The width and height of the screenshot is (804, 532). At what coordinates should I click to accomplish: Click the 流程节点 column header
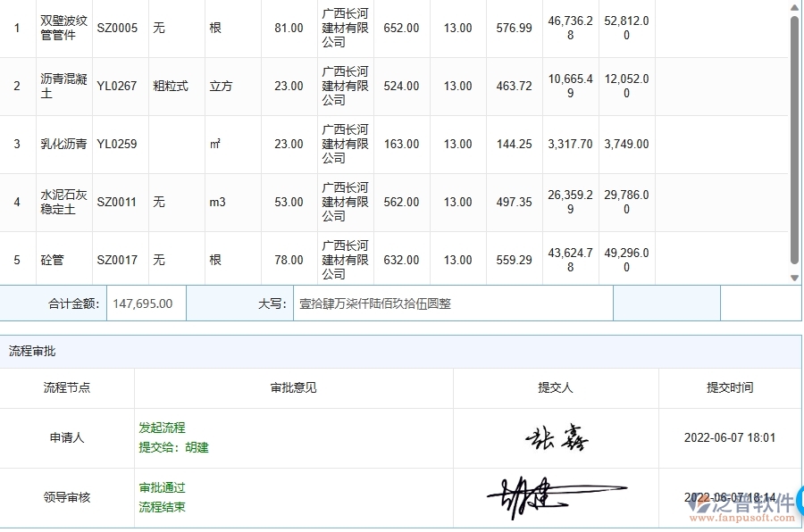pyautogui.click(x=66, y=387)
